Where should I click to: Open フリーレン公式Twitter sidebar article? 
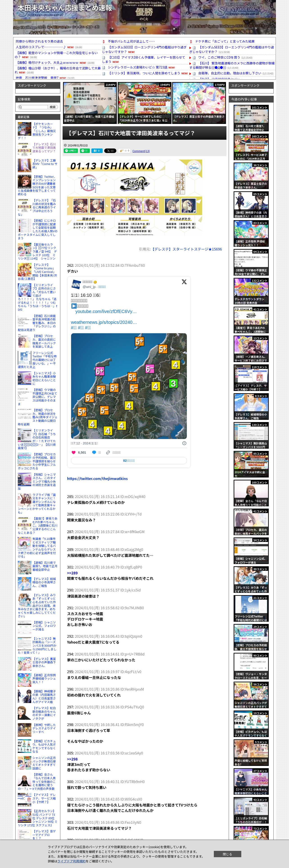tap(37, 360)
